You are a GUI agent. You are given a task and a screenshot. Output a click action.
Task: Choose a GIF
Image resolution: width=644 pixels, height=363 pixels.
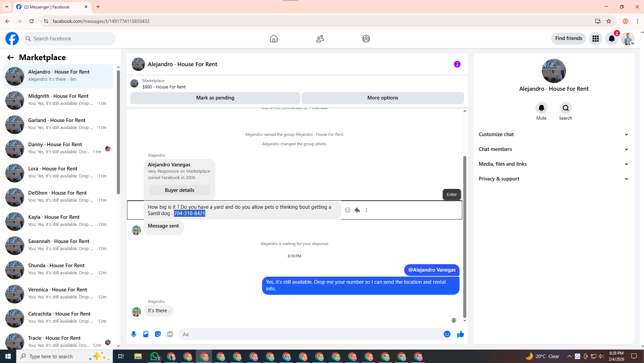(x=170, y=334)
